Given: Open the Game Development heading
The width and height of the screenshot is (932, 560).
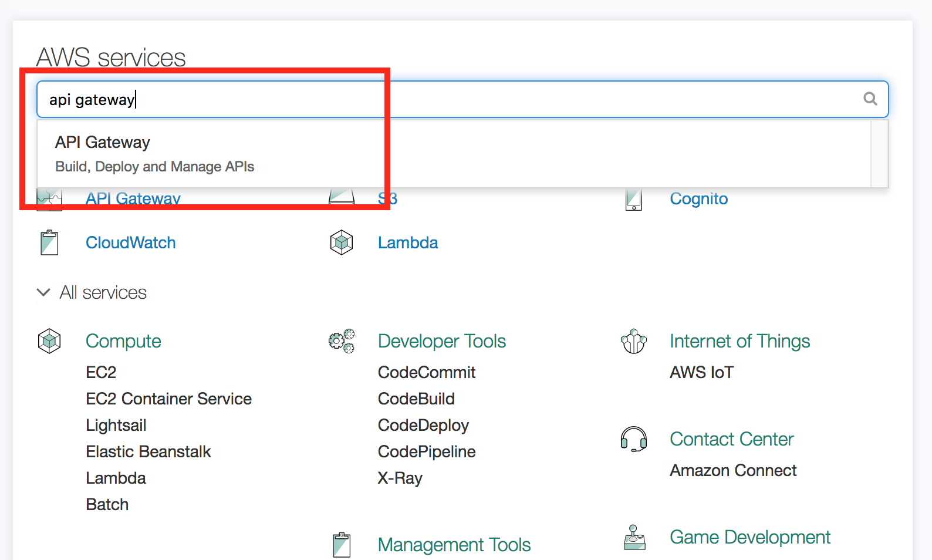Looking at the screenshot, I should (750, 537).
